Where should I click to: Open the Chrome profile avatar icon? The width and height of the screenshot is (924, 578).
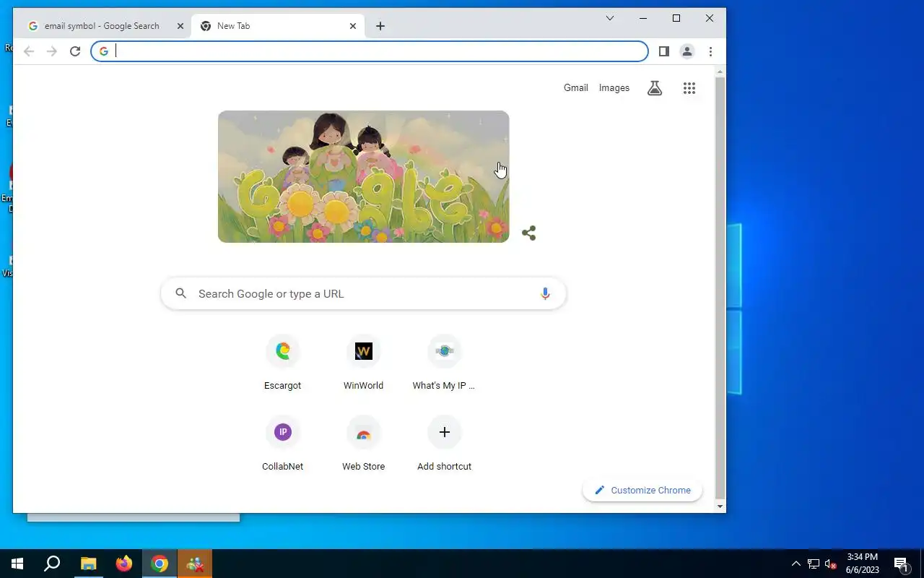[687, 51]
